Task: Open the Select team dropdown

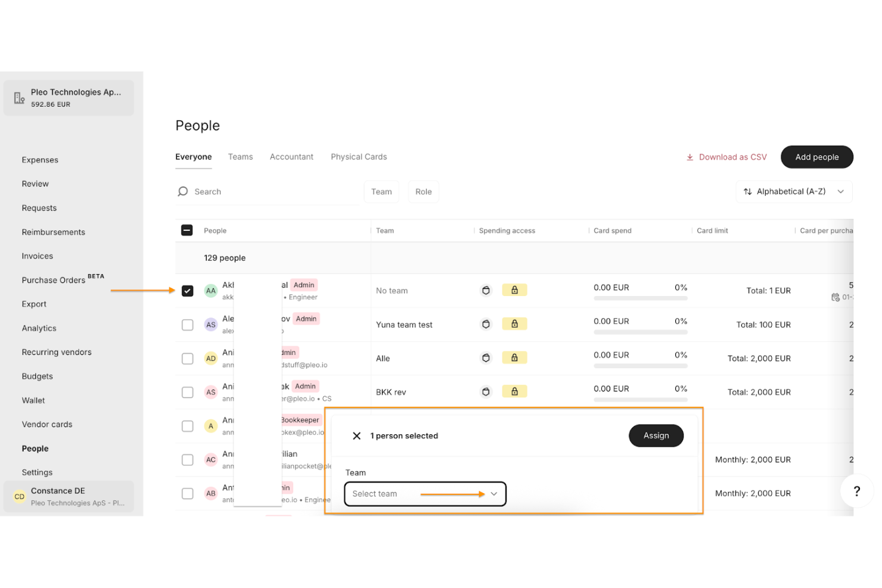Action: click(424, 494)
